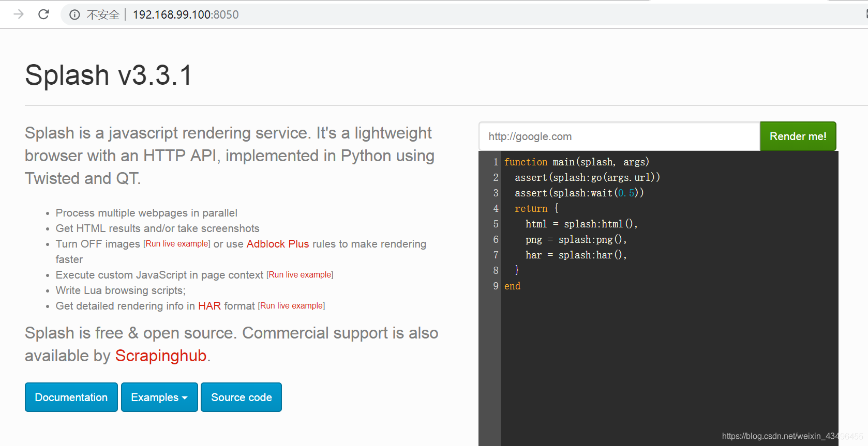Place the cursor on 'assert(splash:go(args.url))' line
Screen dimensions: 868x446
pyautogui.click(x=588, y=177)
